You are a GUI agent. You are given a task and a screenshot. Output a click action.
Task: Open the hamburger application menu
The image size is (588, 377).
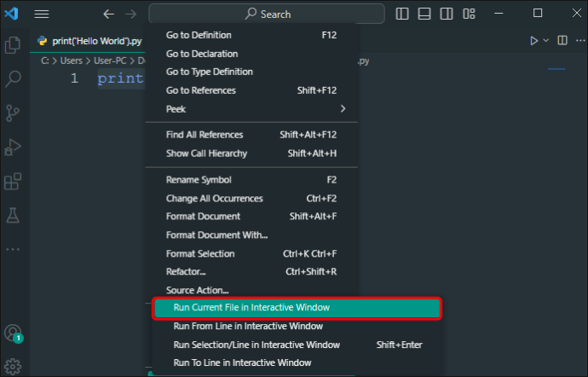pyautogui.click(x=42, y=14)
